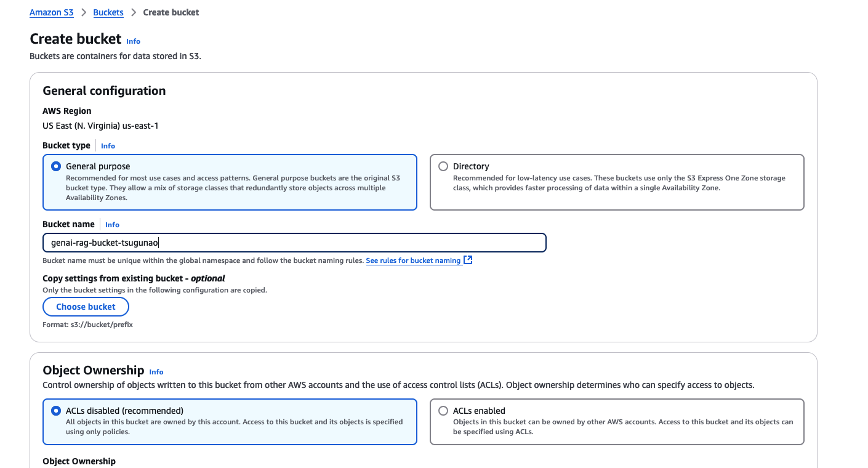Click the US East (N. Virginia) region text
The width and height of the screenshot is (868, 468).
(100, 126)
